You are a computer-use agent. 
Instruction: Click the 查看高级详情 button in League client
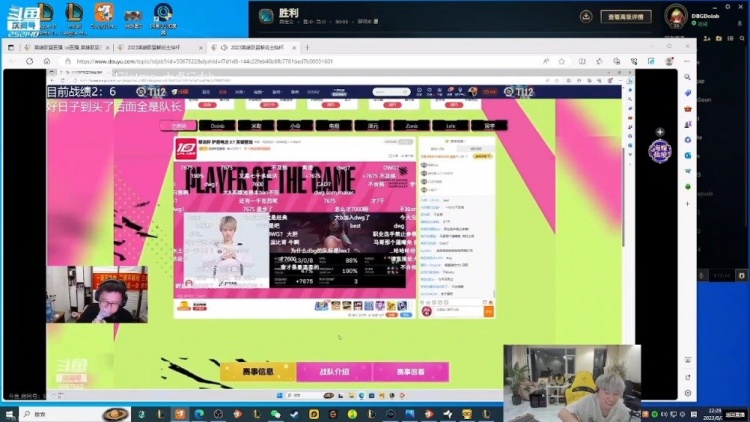point(626,17)
